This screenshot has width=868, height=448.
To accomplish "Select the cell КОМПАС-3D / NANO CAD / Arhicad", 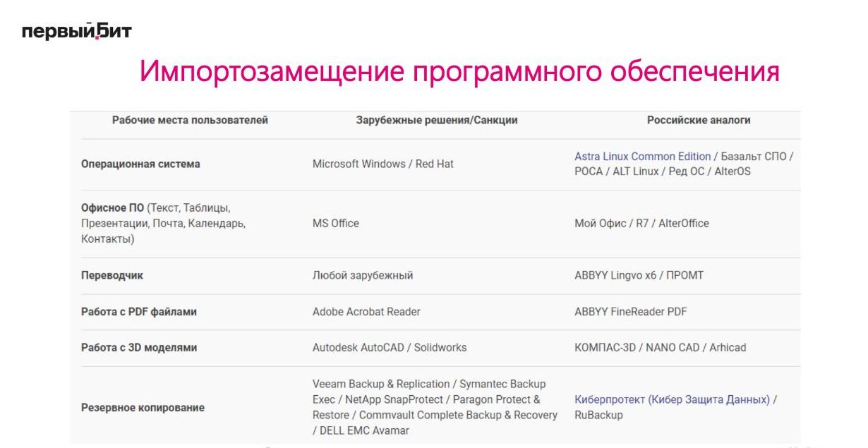I will click(x=661, y=347).
